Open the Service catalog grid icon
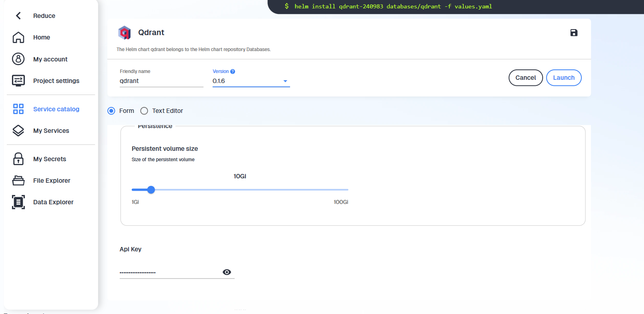This screenshot has height=314, width=644. click(18, 109)
